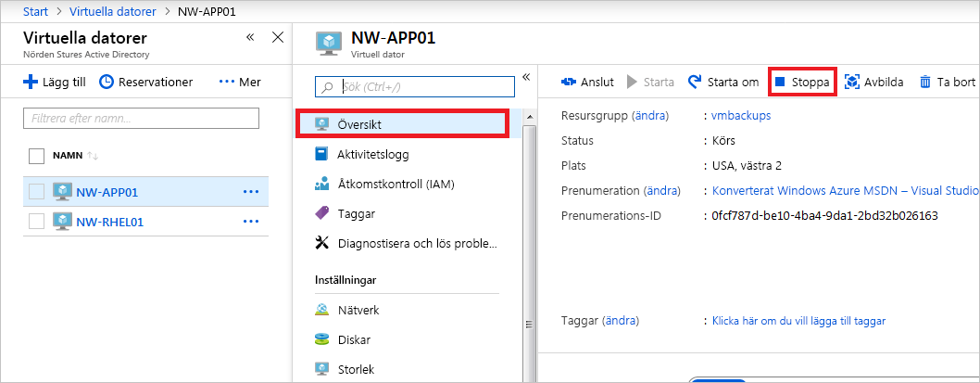Click the NW-APP01 row VM icon

click(x=61, y=192)
